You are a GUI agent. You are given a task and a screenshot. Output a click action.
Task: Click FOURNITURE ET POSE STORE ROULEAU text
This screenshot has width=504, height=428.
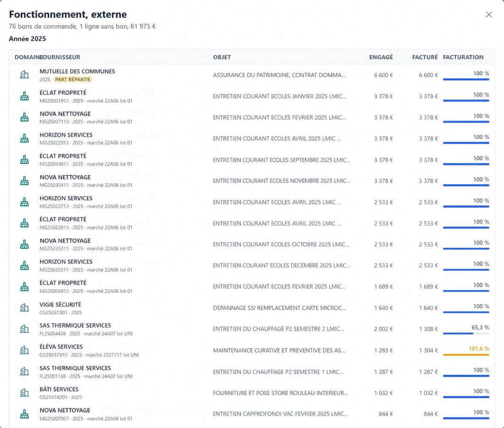pyautogui.click(x=280, y=393)
